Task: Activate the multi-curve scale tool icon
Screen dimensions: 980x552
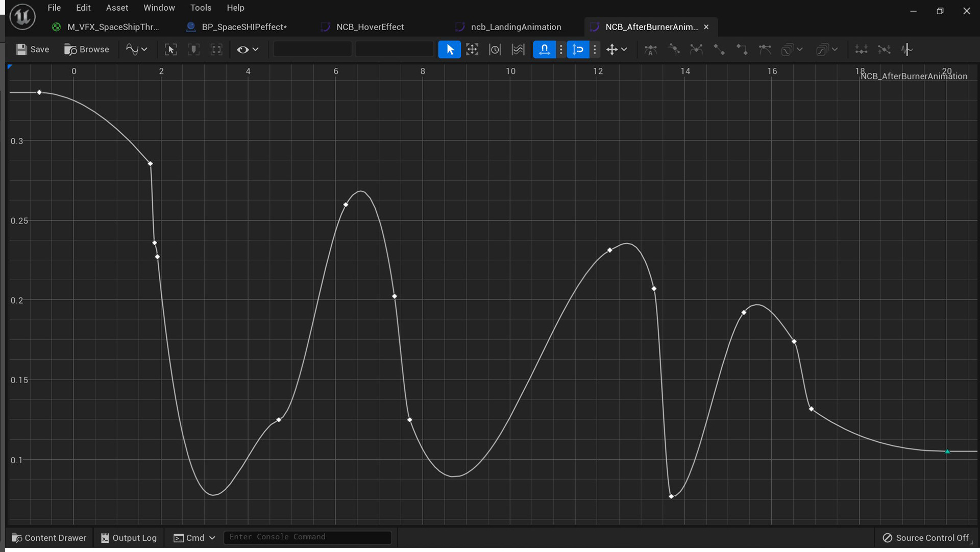Action: [x=518, y=49]
